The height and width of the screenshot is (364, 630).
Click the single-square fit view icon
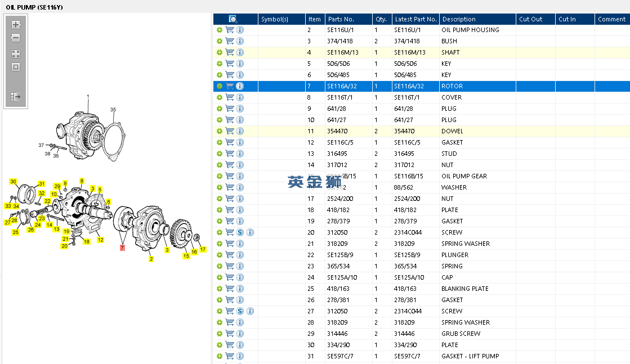pos(16,67)
